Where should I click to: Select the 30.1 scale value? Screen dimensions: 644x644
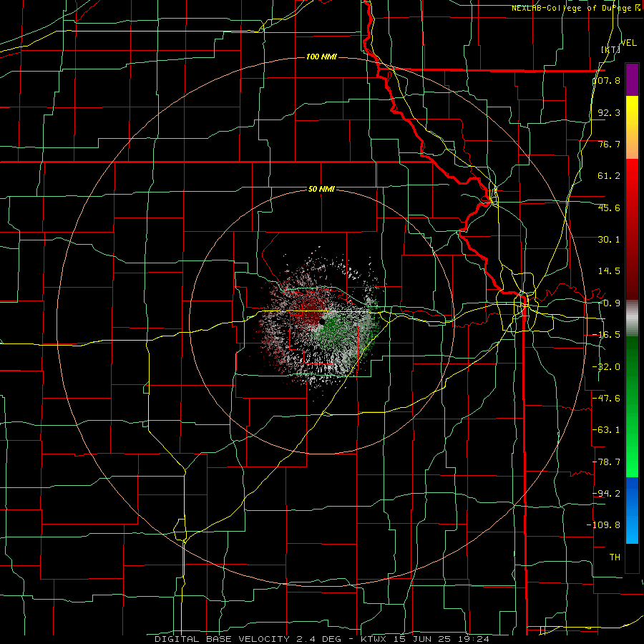click(x=609, y=240)
